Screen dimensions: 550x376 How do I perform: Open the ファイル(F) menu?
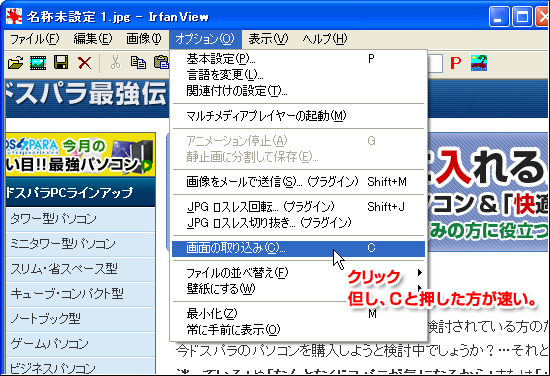(34, 39)
